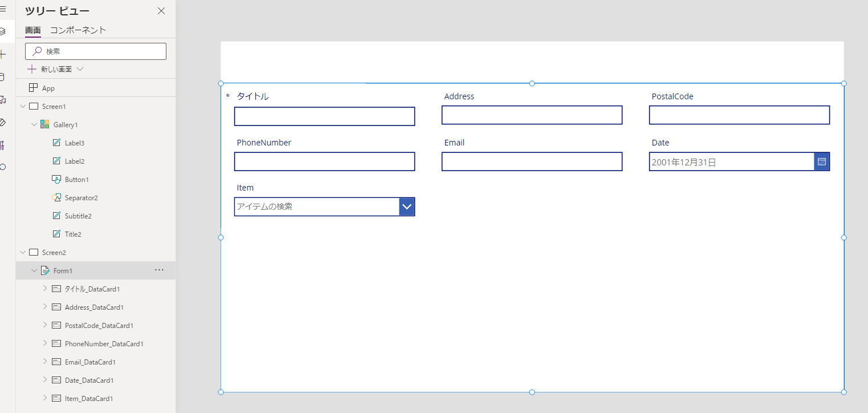Viewport: 868px width, 413px height.
Task: Click the Email text input
Action: 532,161
